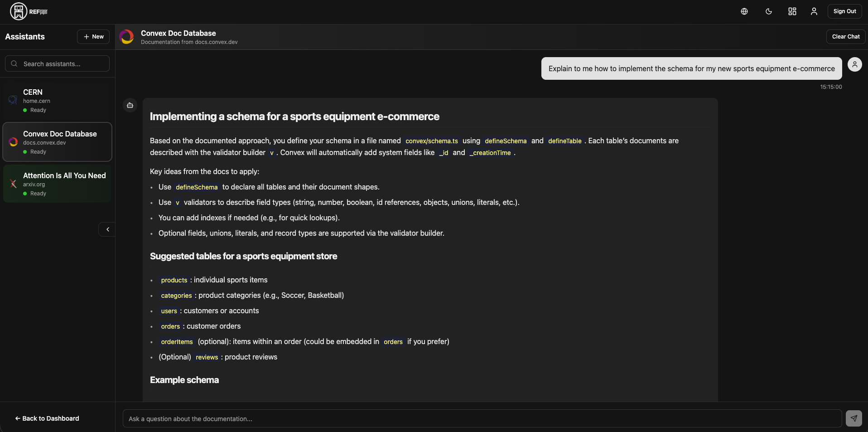
Task: Click the send message arrow icon
Action: (854, 418)
